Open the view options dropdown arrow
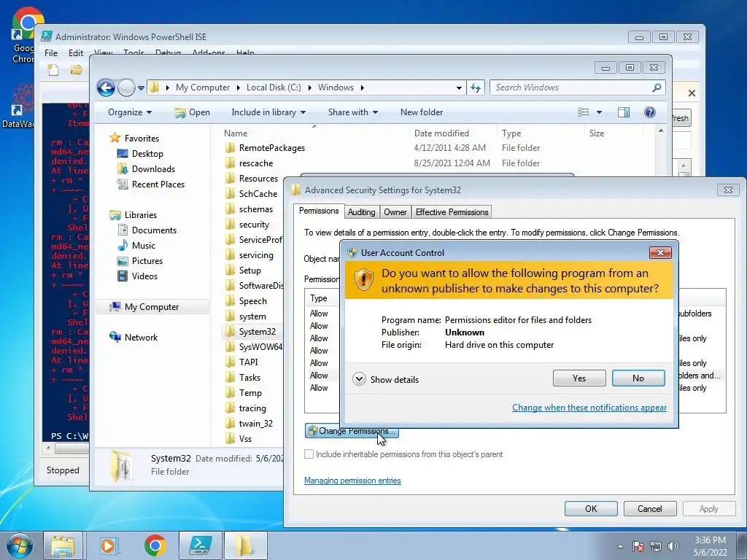 pos(600,112)
